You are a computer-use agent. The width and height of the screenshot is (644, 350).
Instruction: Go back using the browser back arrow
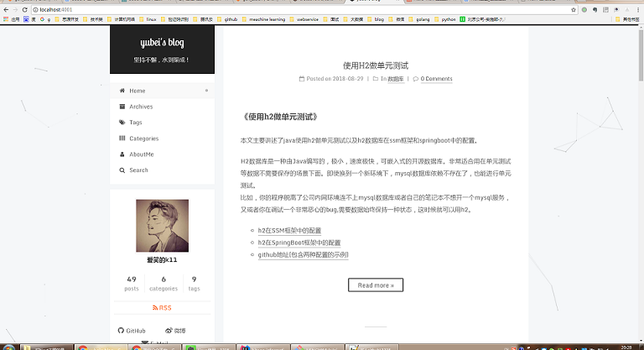click(x=6, y=9)
